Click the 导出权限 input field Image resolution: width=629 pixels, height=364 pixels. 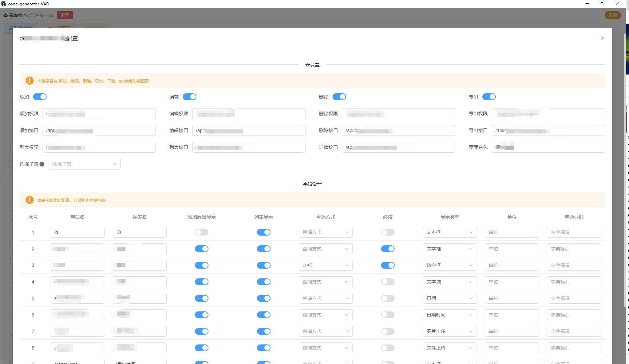pyautogui.click(x=548, y=114)
